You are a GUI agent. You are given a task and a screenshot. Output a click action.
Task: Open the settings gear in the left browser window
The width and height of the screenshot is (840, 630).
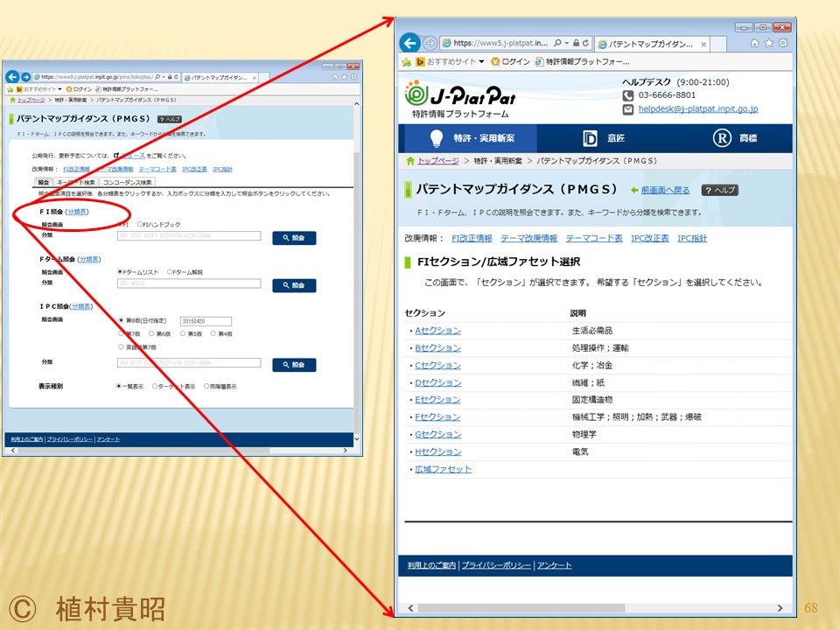point(353,77)
